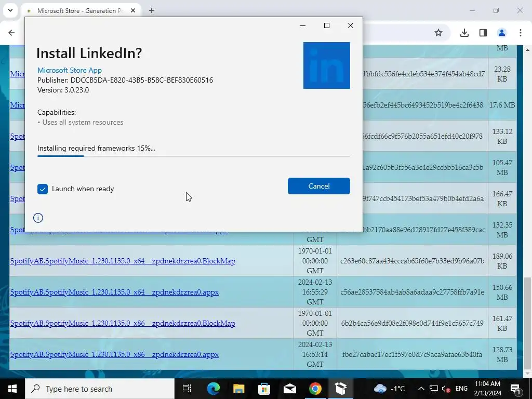532x399 pixels.
Task: Click hash c263e60c87aa434cccab65f60e7b33ed9b96a07b
Action: click(x=412, y=261)
